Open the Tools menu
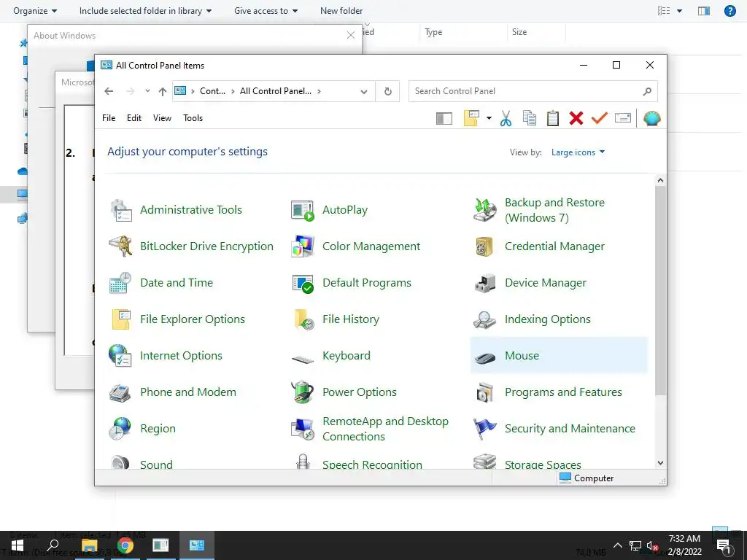This screenshot has width=747, height=560. [193, 118]
